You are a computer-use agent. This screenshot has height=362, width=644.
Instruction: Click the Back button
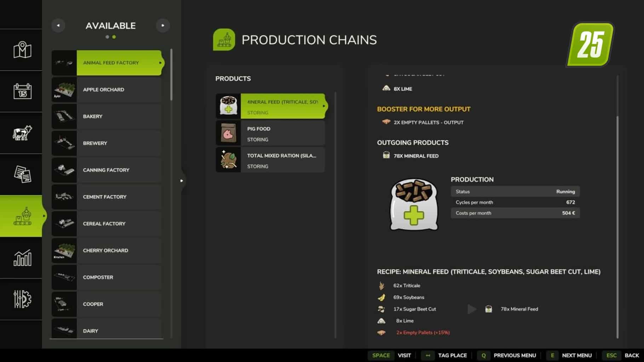(621, 355)
